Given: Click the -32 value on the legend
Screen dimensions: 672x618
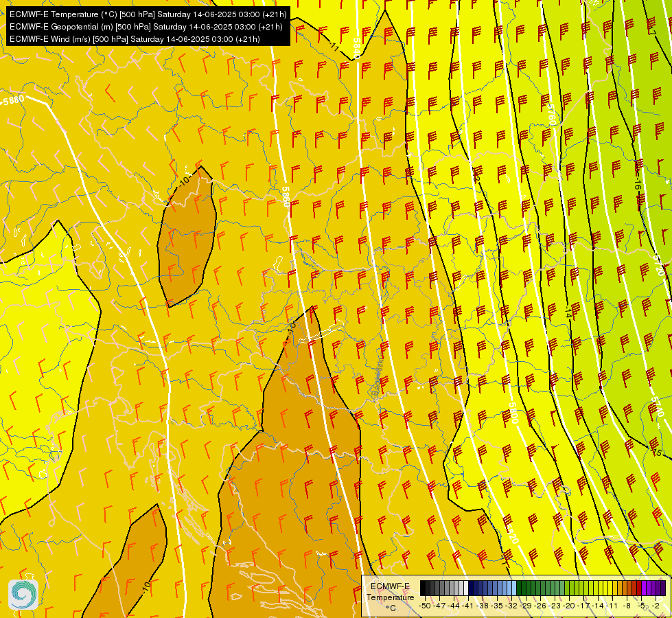Looking at the screenshot, I should [511, 606].
